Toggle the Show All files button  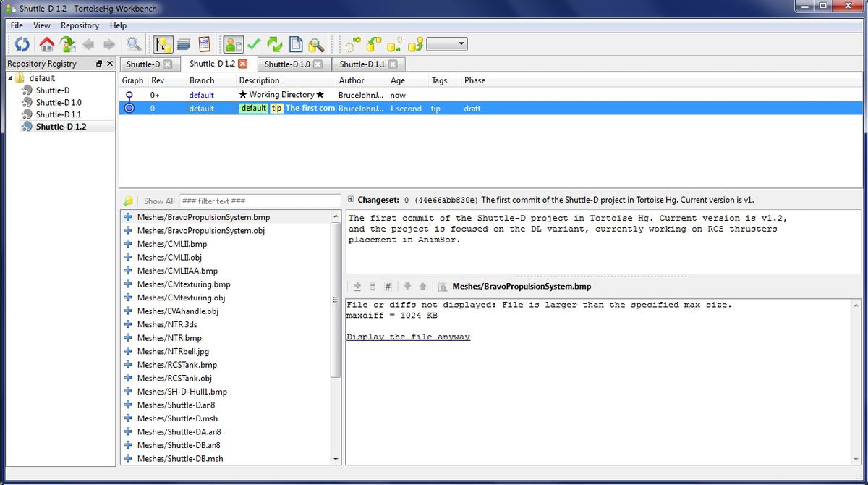coord(158,201)
